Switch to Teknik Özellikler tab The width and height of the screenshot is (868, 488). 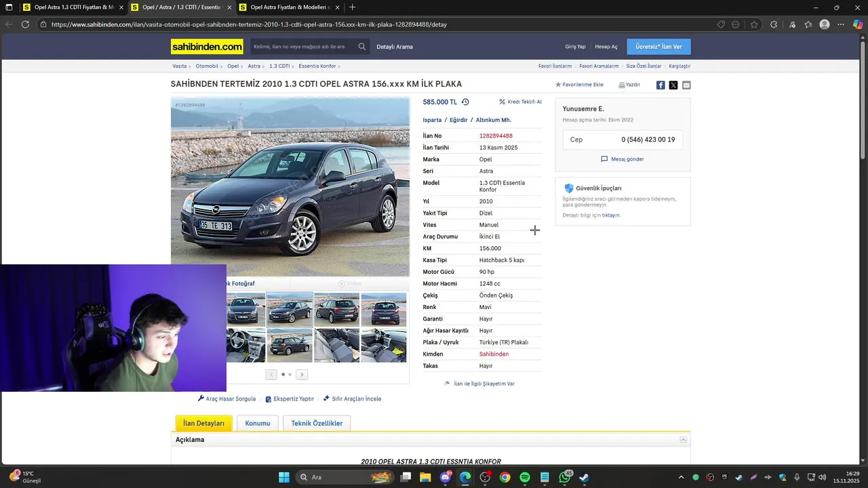[317, 423]
